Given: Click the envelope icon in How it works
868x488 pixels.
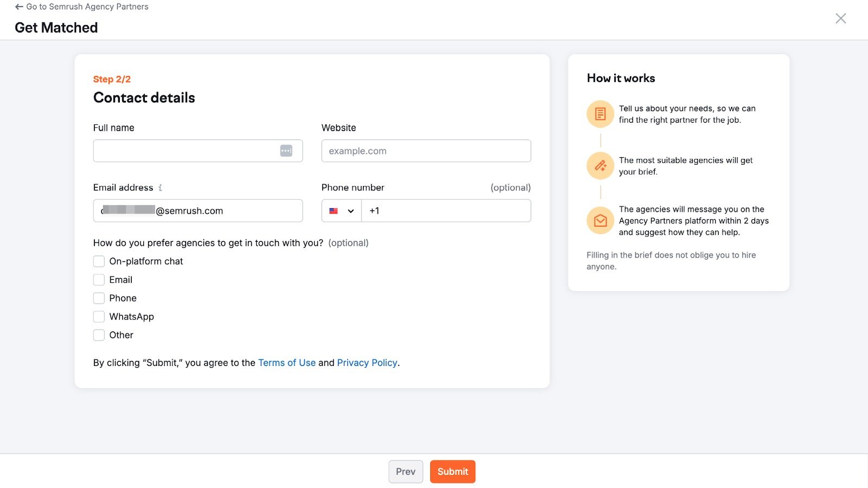Looking at the screenshot, I should point(600,220).
